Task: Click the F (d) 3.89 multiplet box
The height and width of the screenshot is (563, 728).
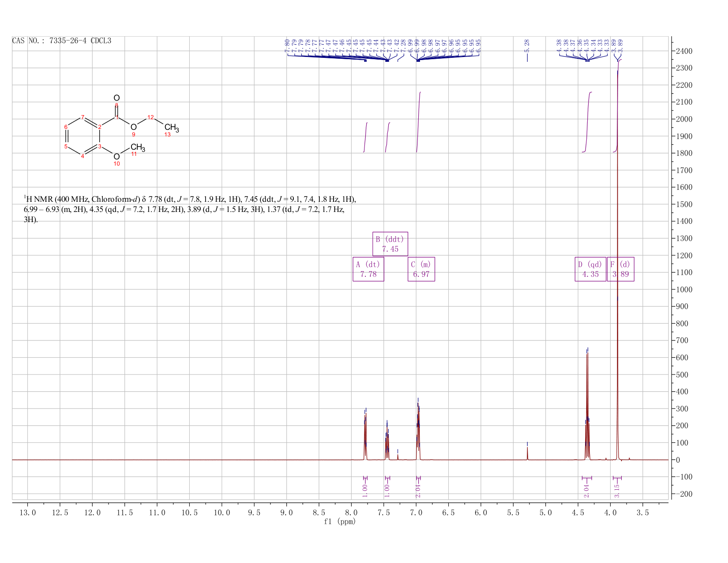Action: coord(620,269)
